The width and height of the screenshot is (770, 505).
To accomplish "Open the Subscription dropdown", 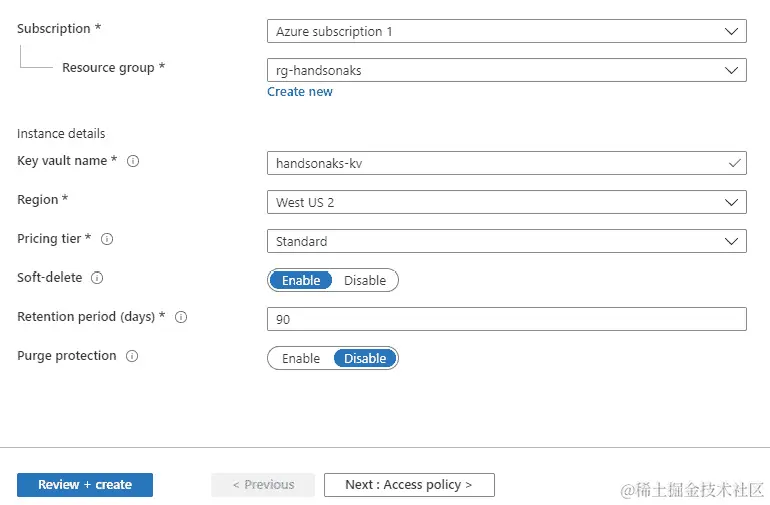I will 507,31.
